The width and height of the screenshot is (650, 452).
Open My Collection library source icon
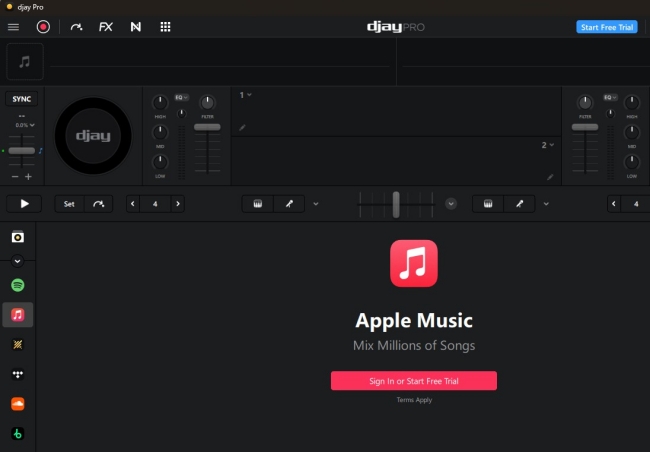[x=17, y=237]
